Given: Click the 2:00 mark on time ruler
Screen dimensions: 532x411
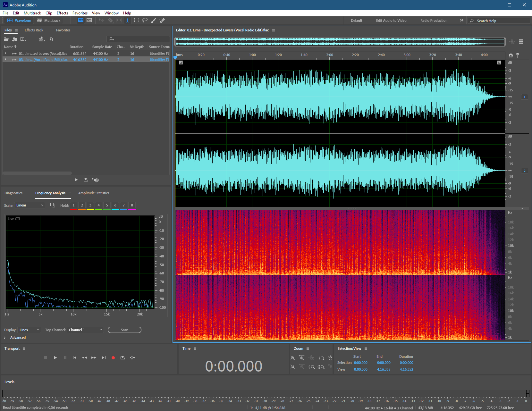Looking at the screenshot, I should (330, 55).
